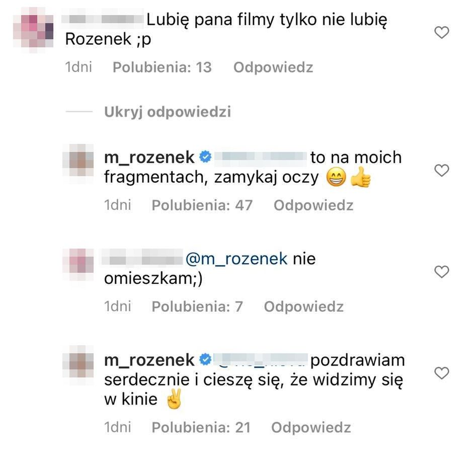Click verified badge in 'pozdrawiam serdecznie' reply
Image resolution: width=476 pixels, height=463 pixels.
click(x=205, y=359)
